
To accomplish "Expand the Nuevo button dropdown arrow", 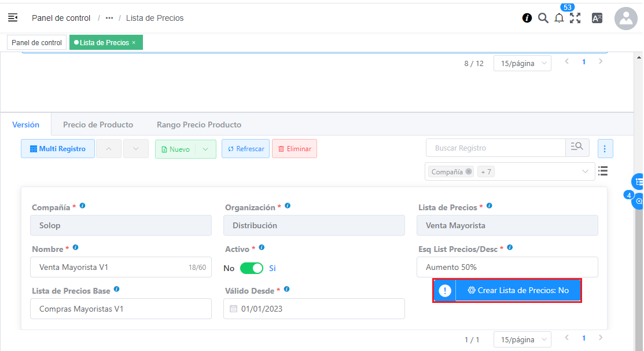I will pyautogui.click(x=206, y=149).
